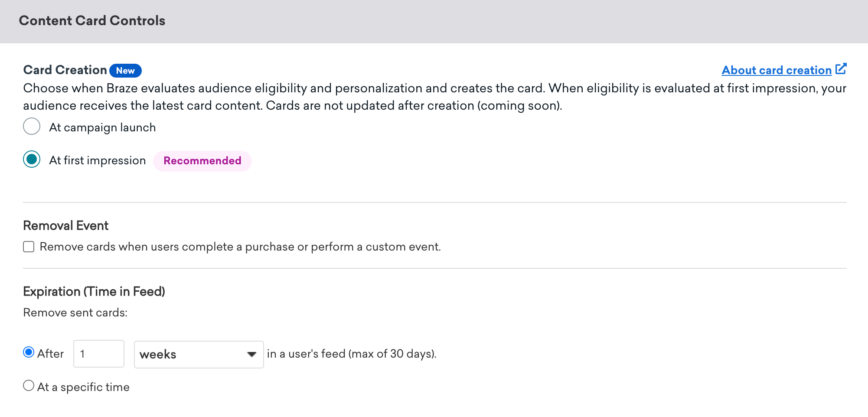The width and height of the screenshot is (868, 417).
Task: Click the pink Recommended badge
Action: coord(202,161)
